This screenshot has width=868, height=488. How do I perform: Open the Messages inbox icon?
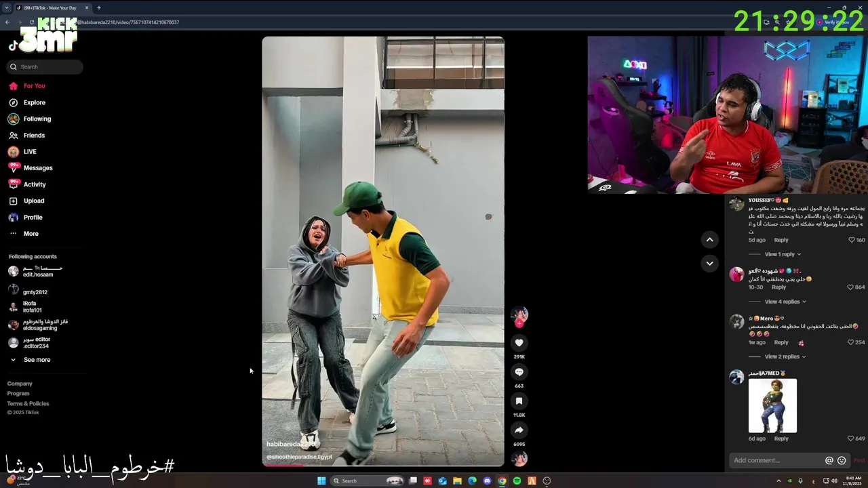tap(14, 167)
